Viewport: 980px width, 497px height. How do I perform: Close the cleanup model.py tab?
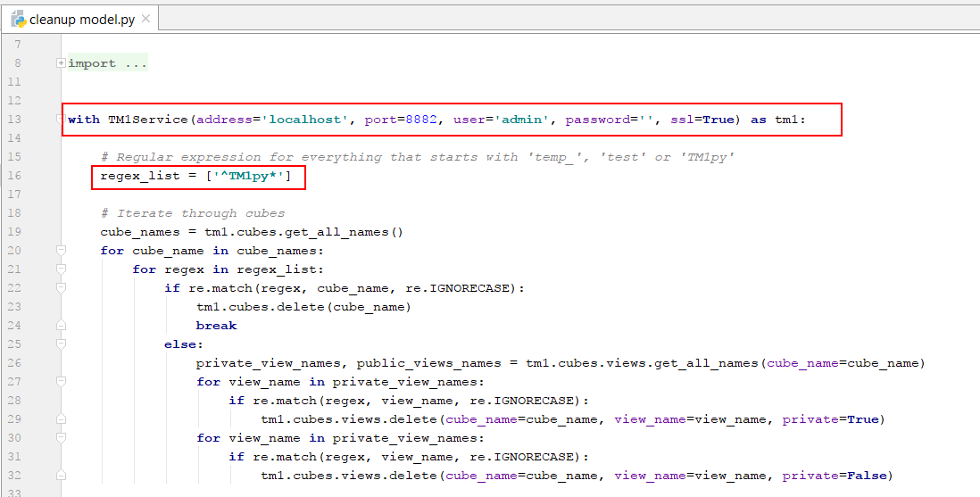[145, 19]
